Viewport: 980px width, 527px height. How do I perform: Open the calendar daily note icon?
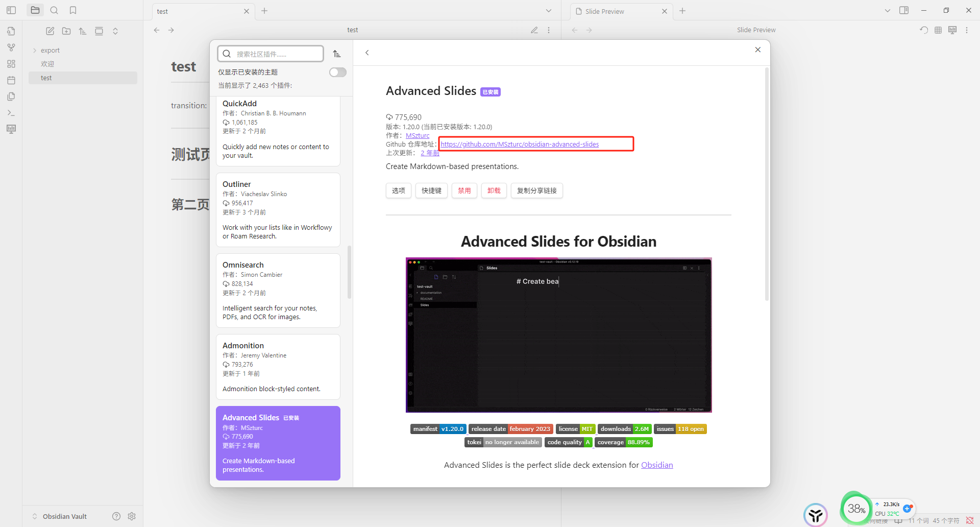(11, 80)
